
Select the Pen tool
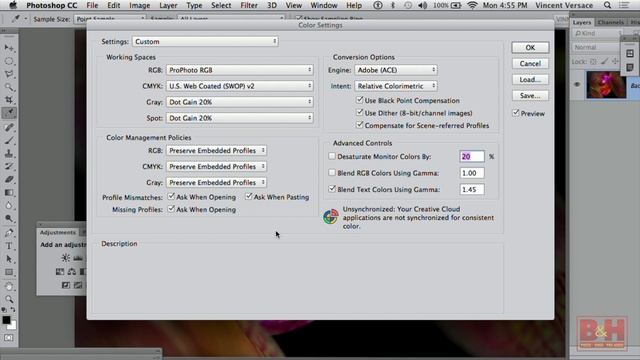(x=9, y=233)
